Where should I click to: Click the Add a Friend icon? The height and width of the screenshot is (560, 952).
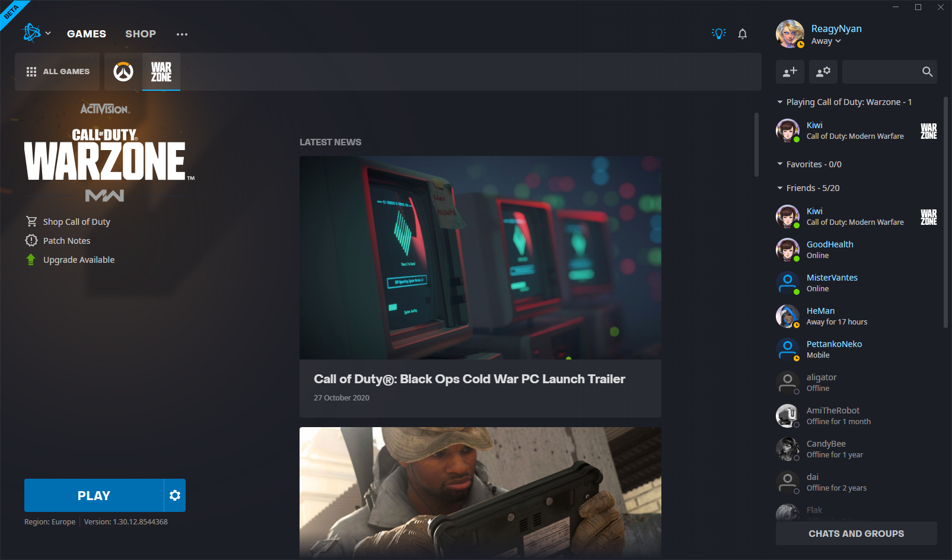pos(790,72)
